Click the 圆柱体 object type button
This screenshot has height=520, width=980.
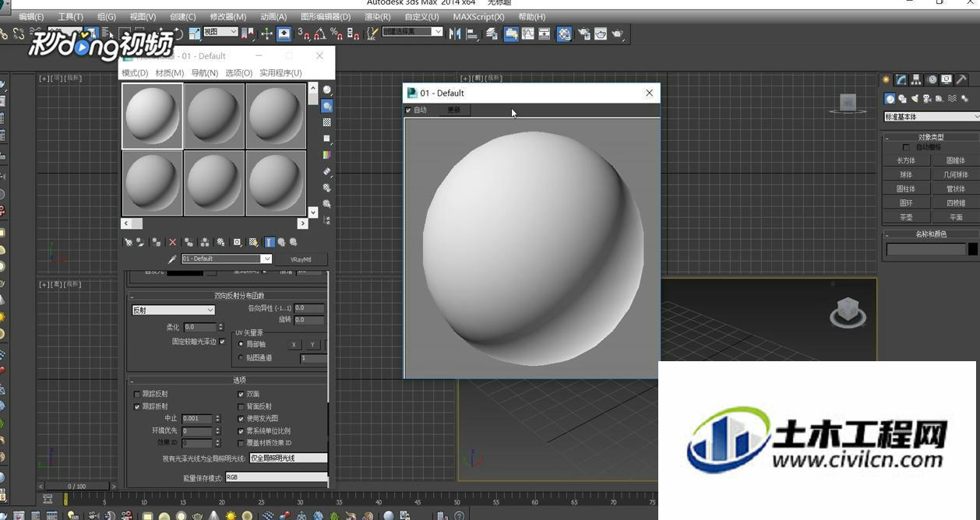tap(906, 189)
